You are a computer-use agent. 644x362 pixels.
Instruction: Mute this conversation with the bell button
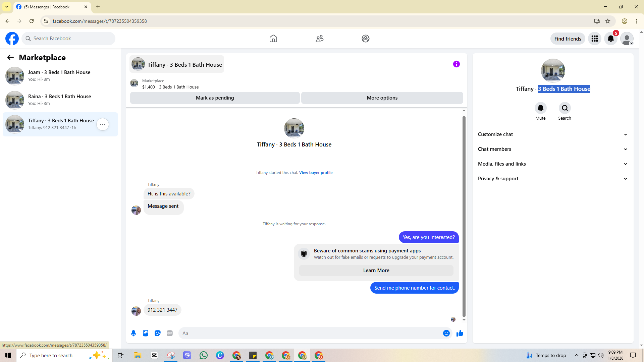540,108
